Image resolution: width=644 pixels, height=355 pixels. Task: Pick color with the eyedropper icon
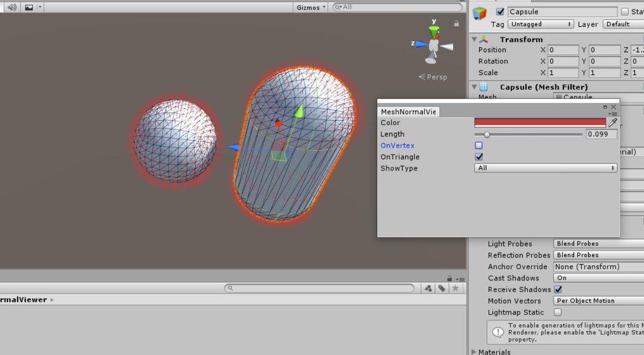(612, 122)
